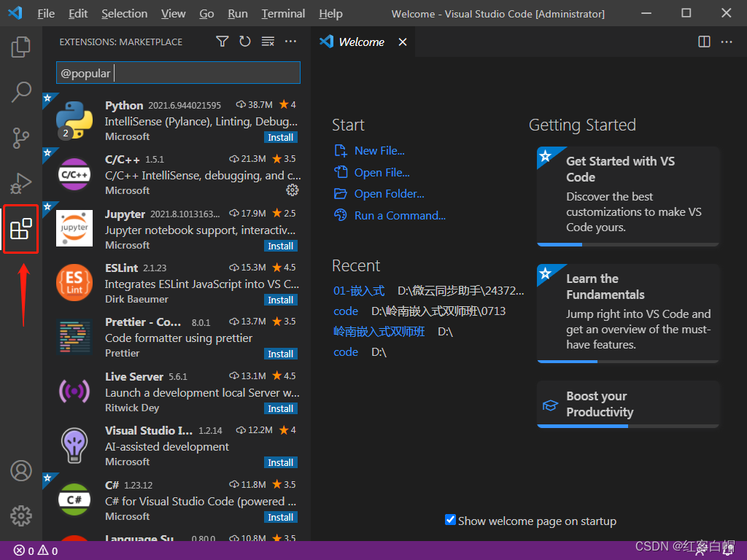Select the Extensions view icon

21,229
